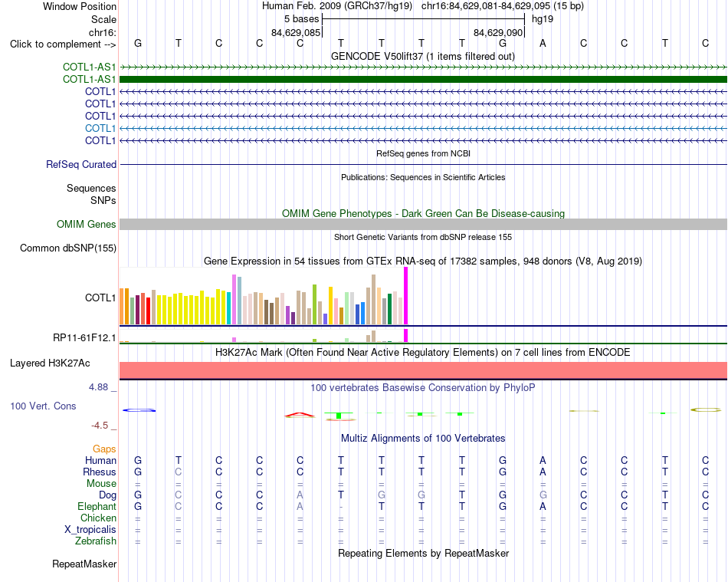
Task: Open 'Multiz Alignments of 100 Vertebrates' track title
Action: pyautogui.click(x=423, y=438)
